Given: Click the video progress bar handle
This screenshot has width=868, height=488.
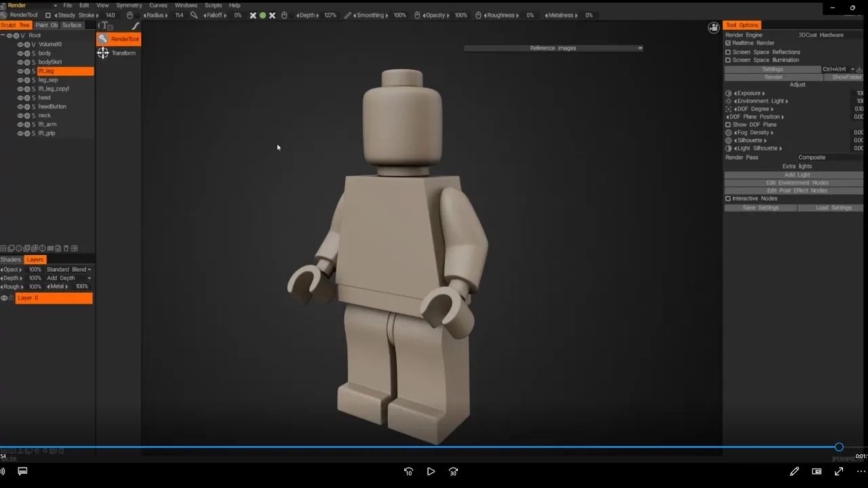Looking at the screenshot, I should coord(839,447).
